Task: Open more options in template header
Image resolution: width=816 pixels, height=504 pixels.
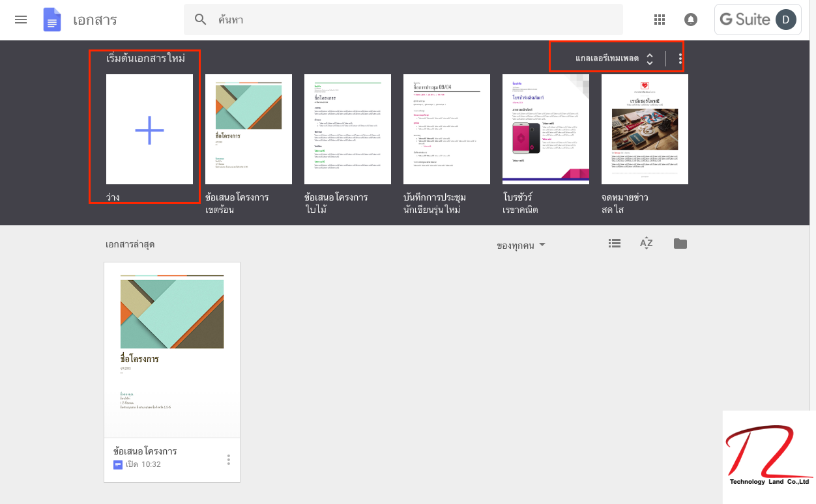Action: (x=680, y=59)
